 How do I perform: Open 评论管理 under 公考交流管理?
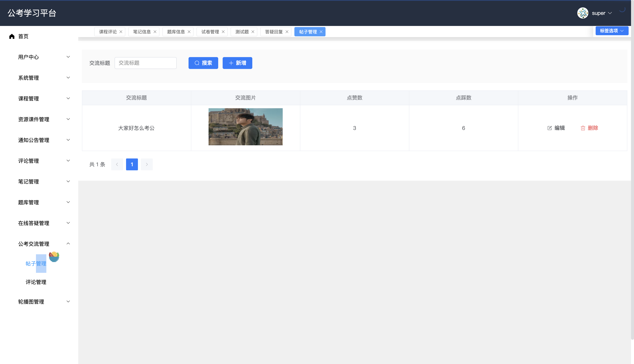tap(36, 282)
